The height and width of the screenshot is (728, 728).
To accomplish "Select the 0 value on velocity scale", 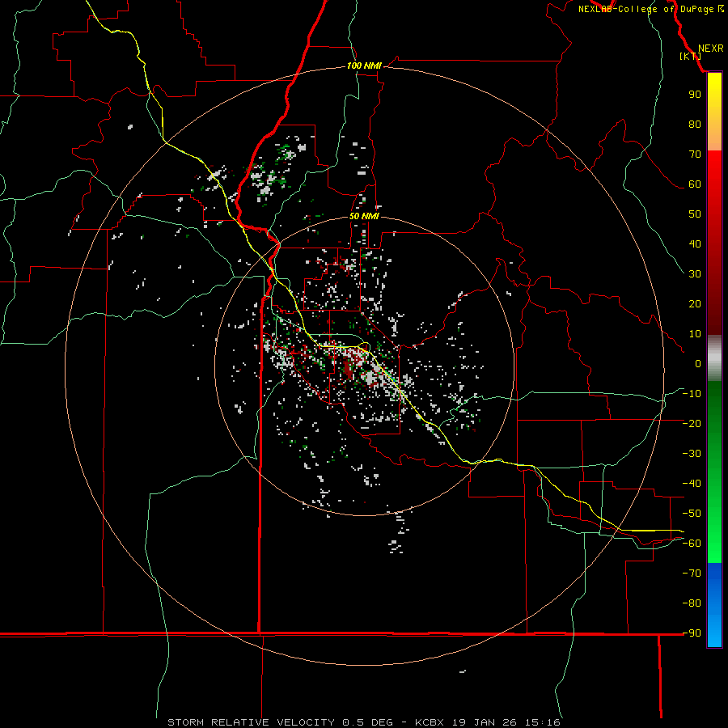I will tap(698, 363).
